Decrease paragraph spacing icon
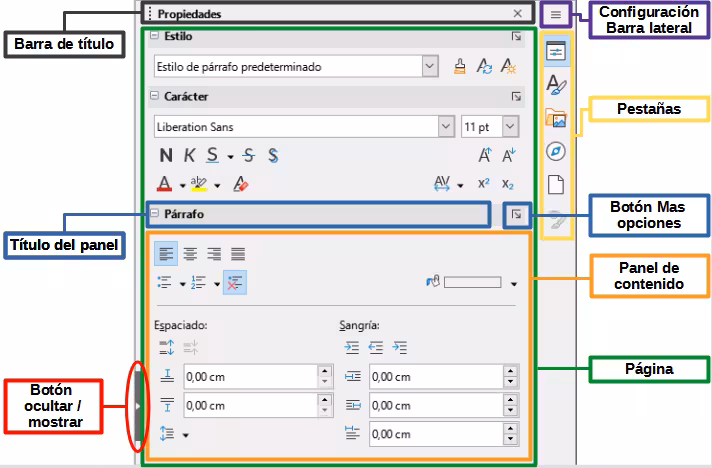The height and width of the screenshot is (468, 712). pos(191,348)
